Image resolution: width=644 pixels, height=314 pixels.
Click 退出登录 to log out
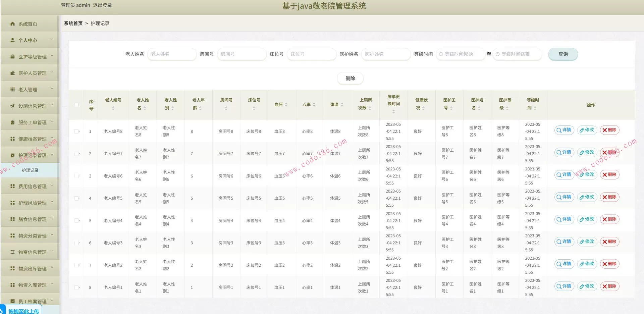(x=102, y=5)
